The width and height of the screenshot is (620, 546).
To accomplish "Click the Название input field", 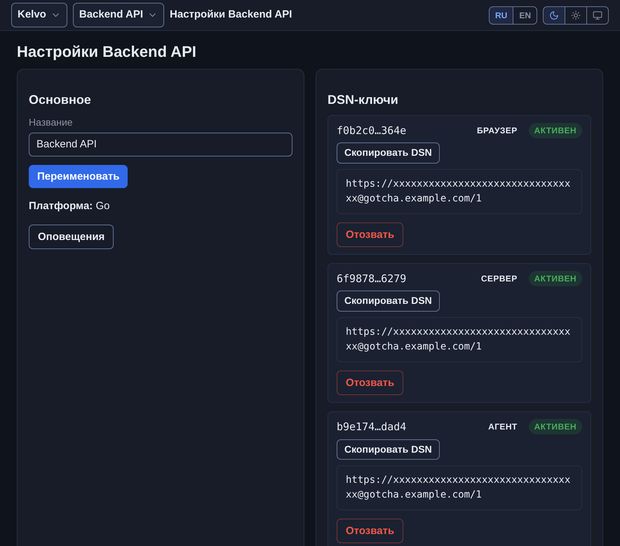I will tap(161, 144).
